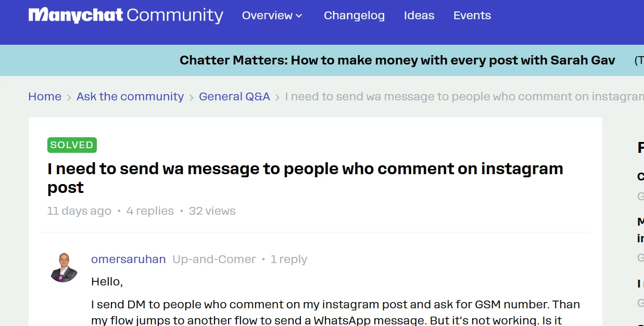The image size is (644, 326).
Task: Click the current topic breadcrumb text
Action: tap(464, 97)
